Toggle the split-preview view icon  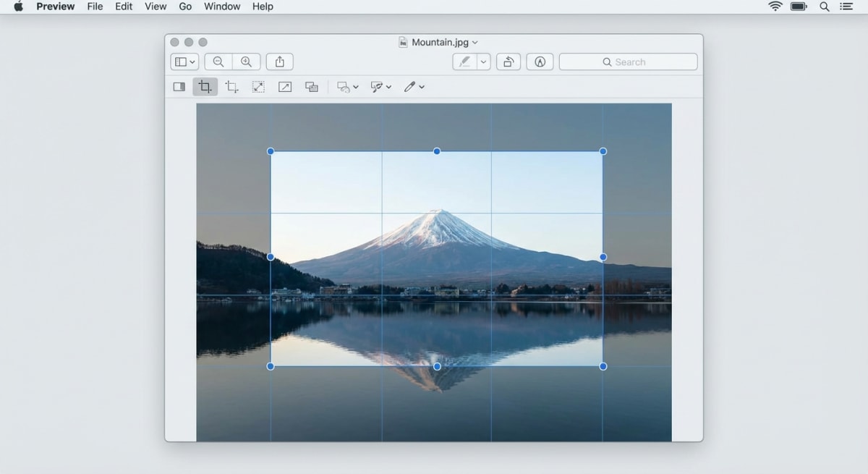179,87
